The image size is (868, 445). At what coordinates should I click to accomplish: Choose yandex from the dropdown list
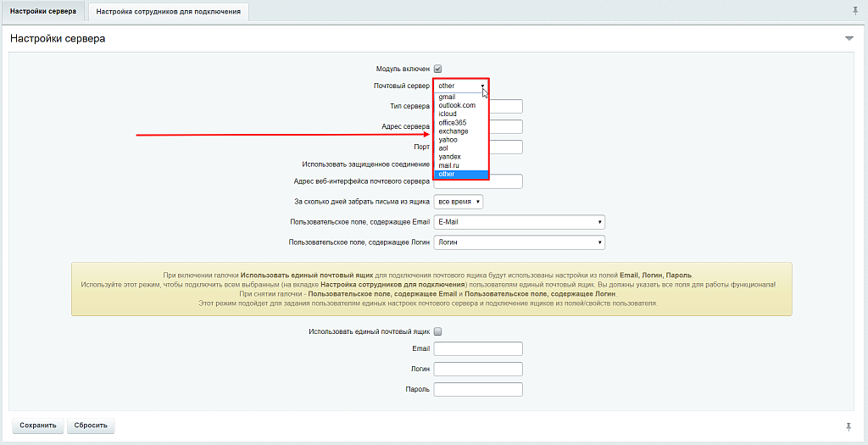450,157
